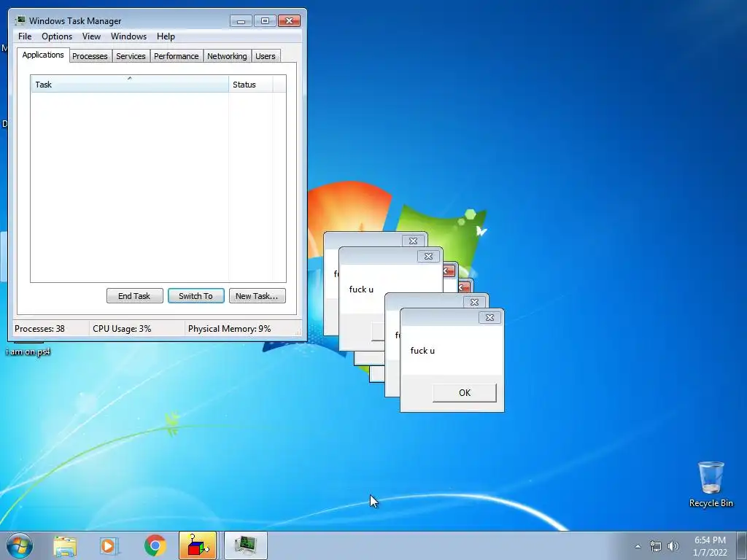Click the volume speaker icon in the tray
747x560 pixels.
(x=673, y=546)
